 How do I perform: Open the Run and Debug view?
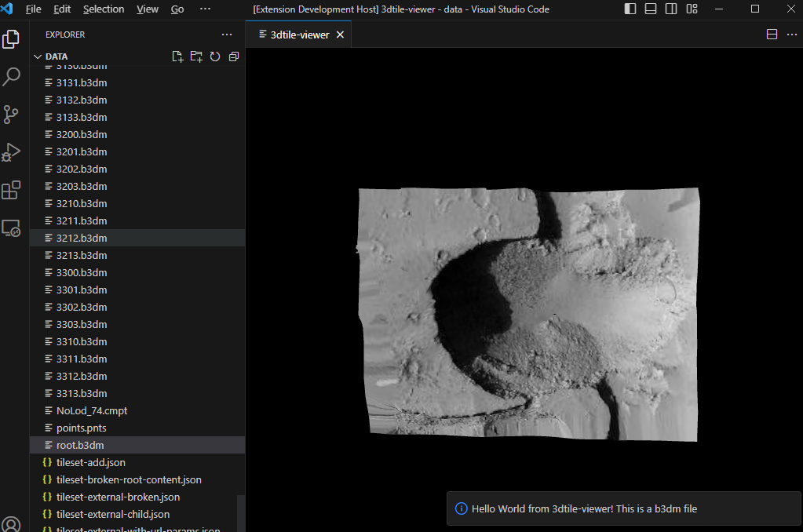pos(12,152)
